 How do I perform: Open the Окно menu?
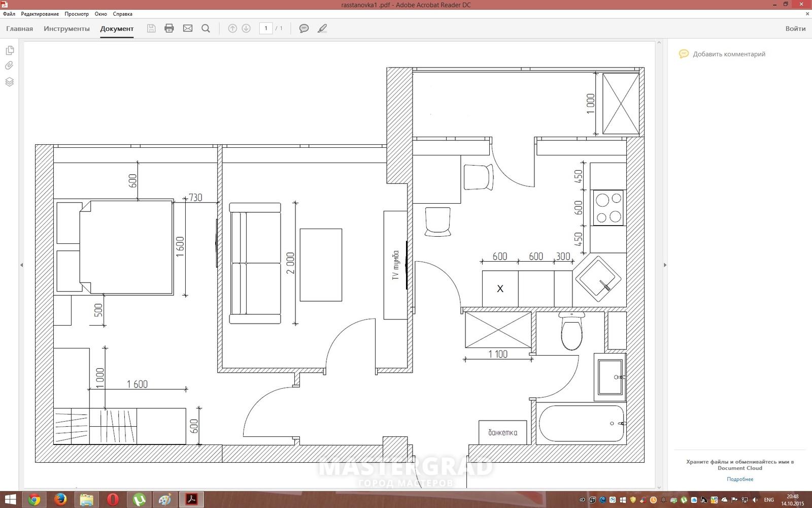[100, 14]
